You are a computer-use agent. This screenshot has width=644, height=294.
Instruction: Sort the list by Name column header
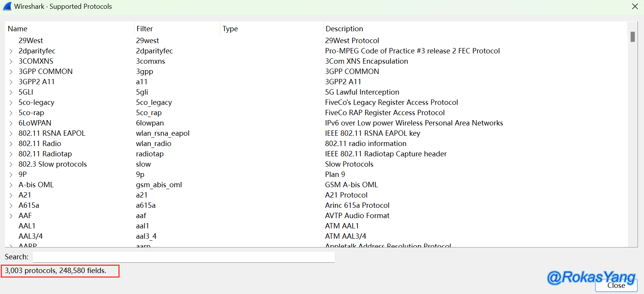[18, 29]
